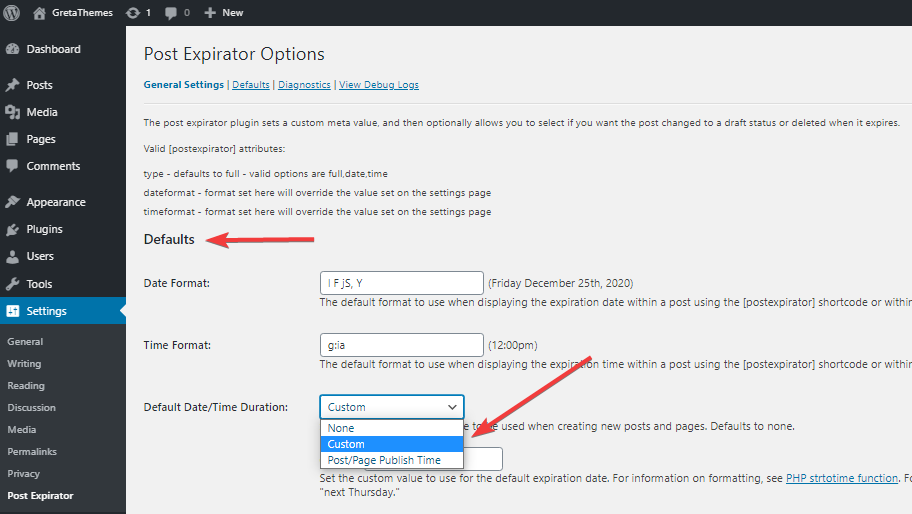This screenshot has height=514, width=912.
Task: Click the date preview Friday December 25th, 2020
Action: click(561, 283)
